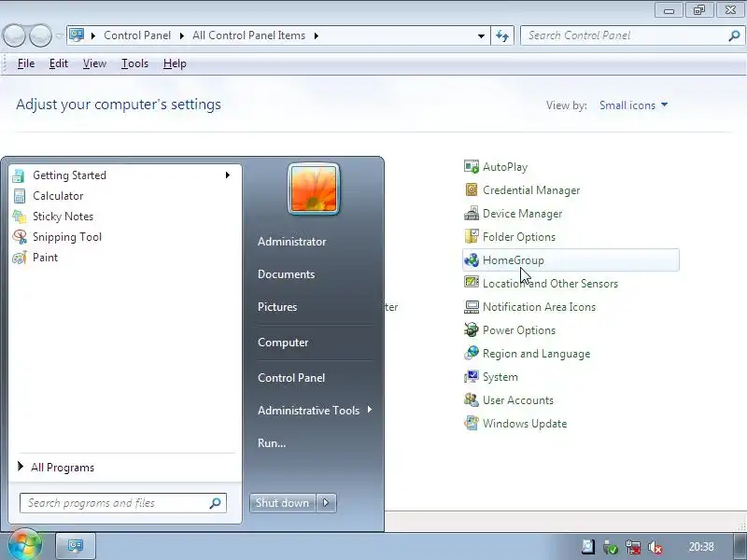Click the Sticky Notes icon

coord(19,217)
